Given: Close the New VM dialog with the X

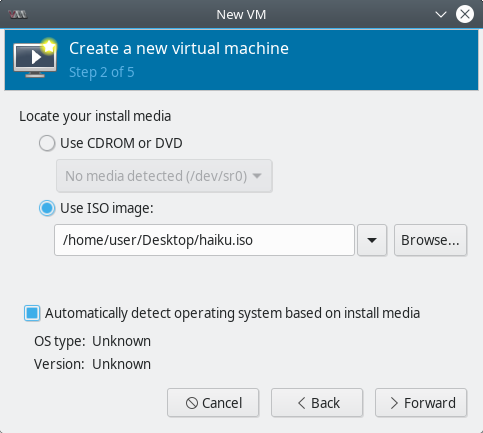Looking at the screenshot, I should click(x=465, y=14).
